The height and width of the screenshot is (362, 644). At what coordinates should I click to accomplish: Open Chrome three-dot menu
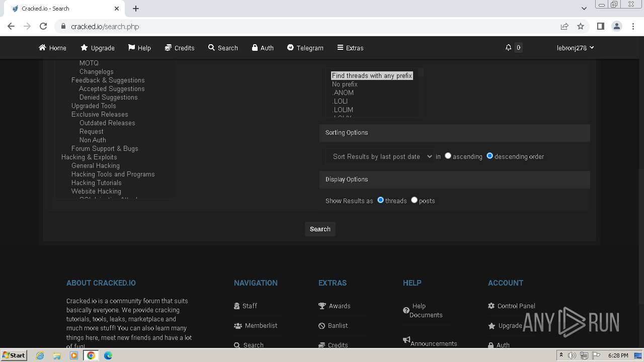click(x=633, y=26)
